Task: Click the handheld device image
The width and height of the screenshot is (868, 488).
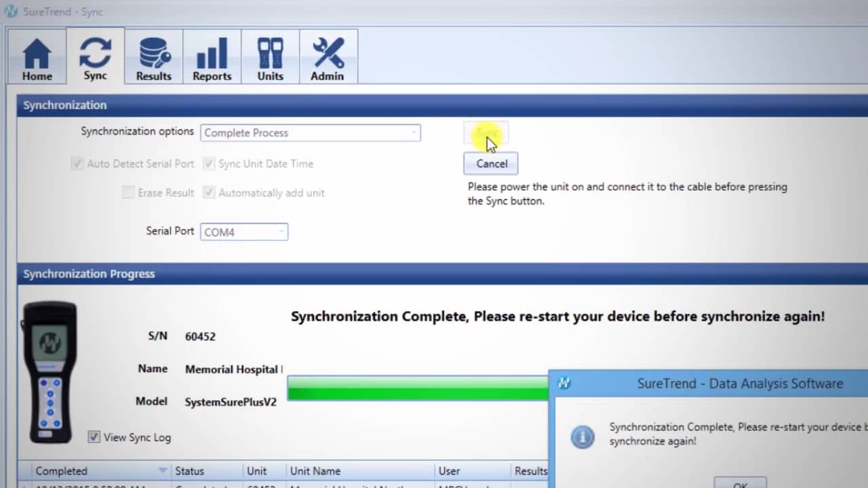Action: coord(50,372)
